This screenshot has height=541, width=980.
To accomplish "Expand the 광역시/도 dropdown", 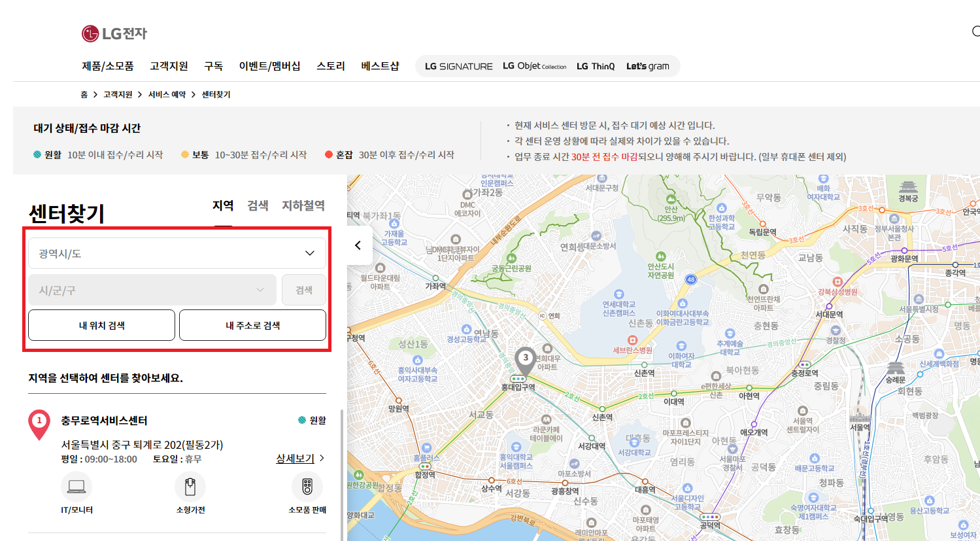I will [177, 253].
